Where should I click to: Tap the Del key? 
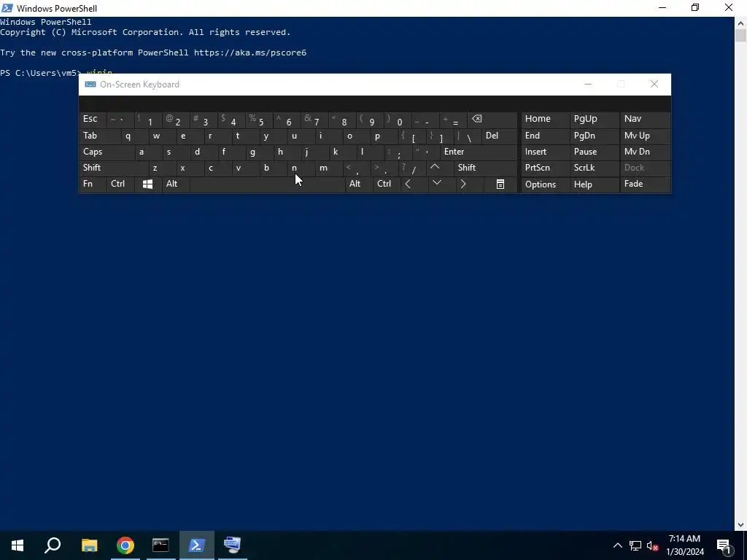pos(499,136)
